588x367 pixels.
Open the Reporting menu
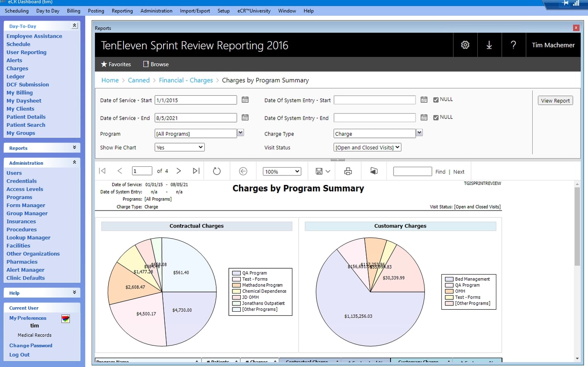(x=122, y=11)
